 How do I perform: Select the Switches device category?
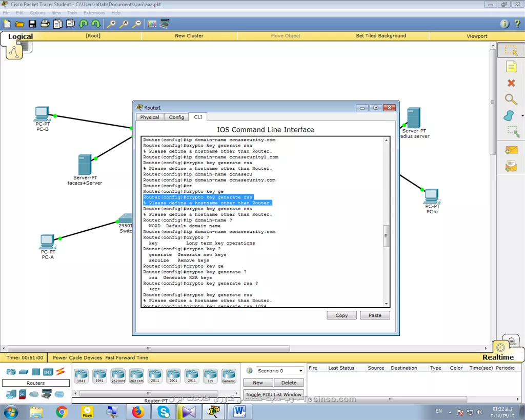pyautogui.click(x=24, y=371)
